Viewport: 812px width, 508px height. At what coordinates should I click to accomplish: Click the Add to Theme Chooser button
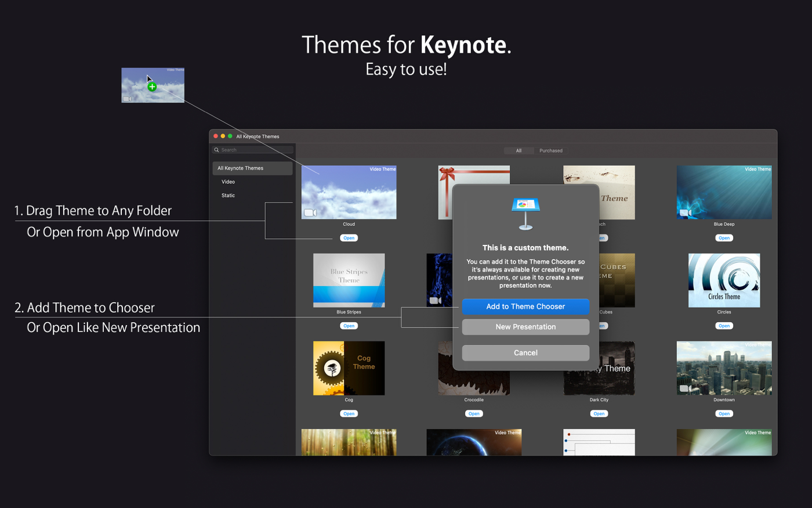[x=525, y=307]
